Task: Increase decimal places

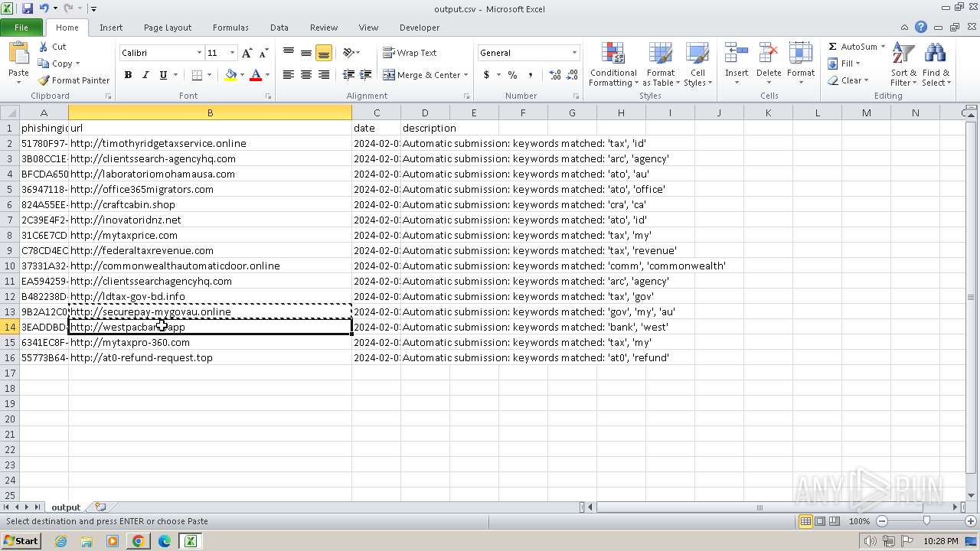Action: pyautogui.click(x=554, y=75)
